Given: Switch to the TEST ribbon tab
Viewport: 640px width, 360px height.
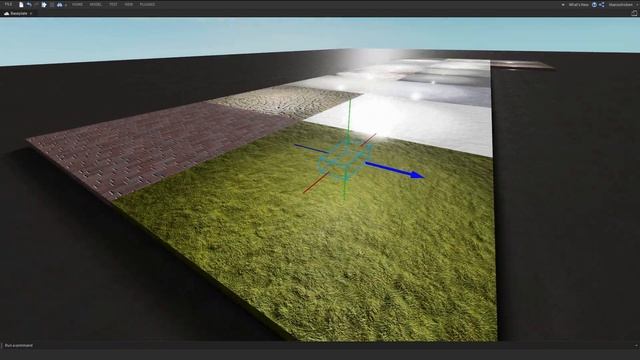Looking at the screenshot, I should (x=113, y=4).
